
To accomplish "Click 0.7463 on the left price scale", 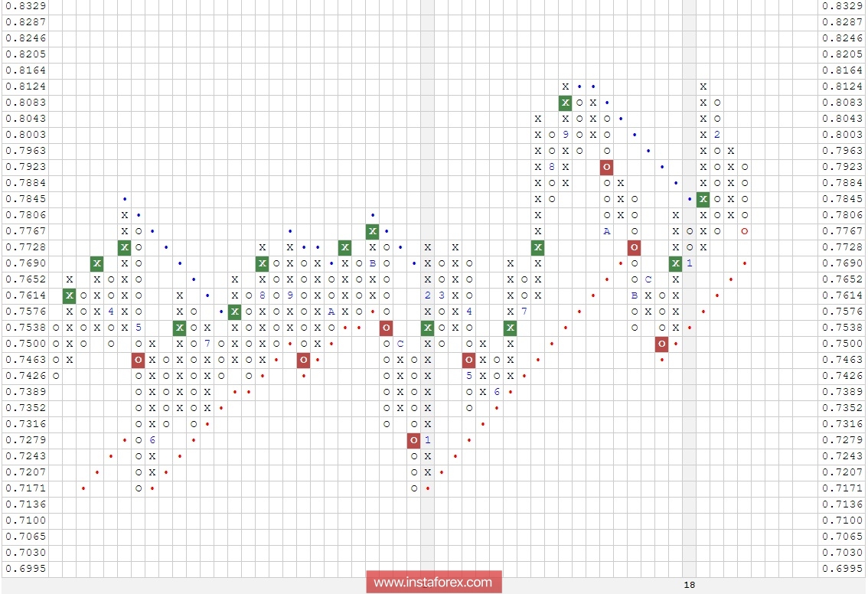I will (25, 360).
